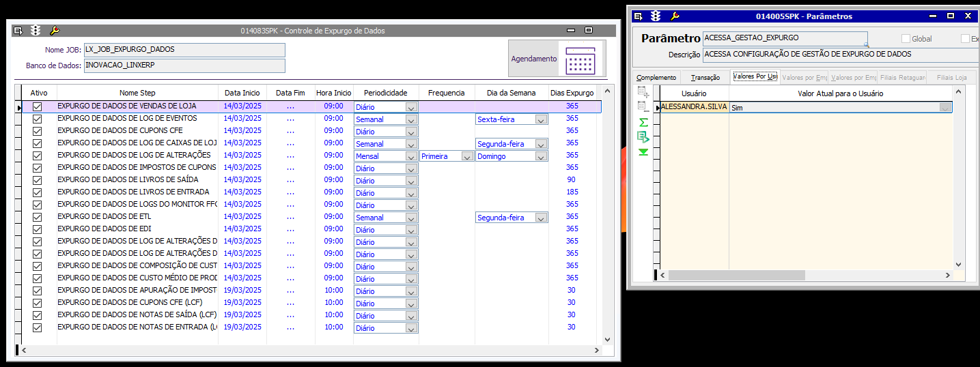
Task: Minimize the Controle de Expurgo de Dados window
Action: coord(571,31)
